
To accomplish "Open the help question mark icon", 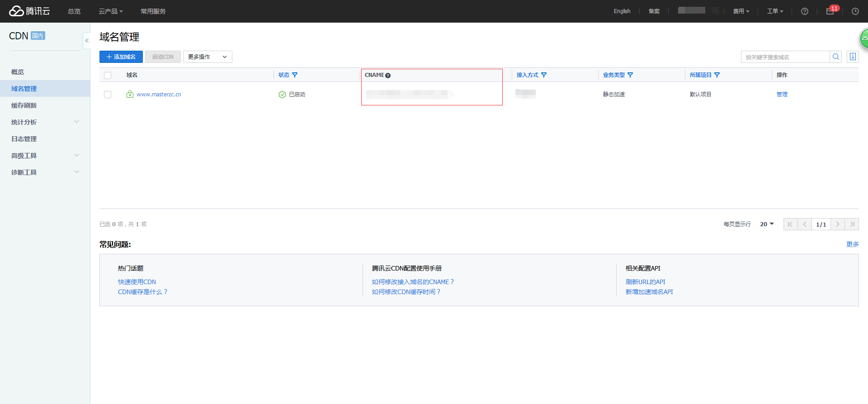I will coord(805,11).
